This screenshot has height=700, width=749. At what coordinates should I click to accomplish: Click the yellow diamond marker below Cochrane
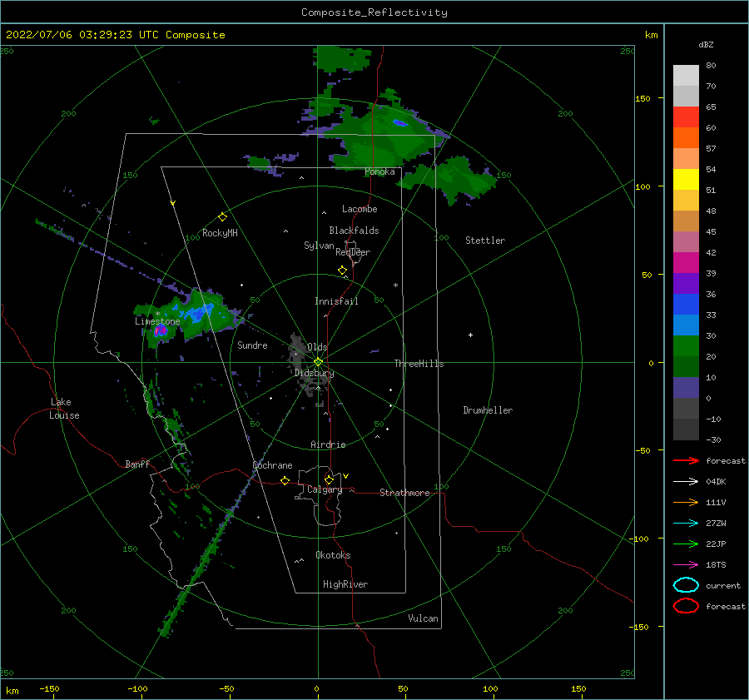tap(285, 480)
